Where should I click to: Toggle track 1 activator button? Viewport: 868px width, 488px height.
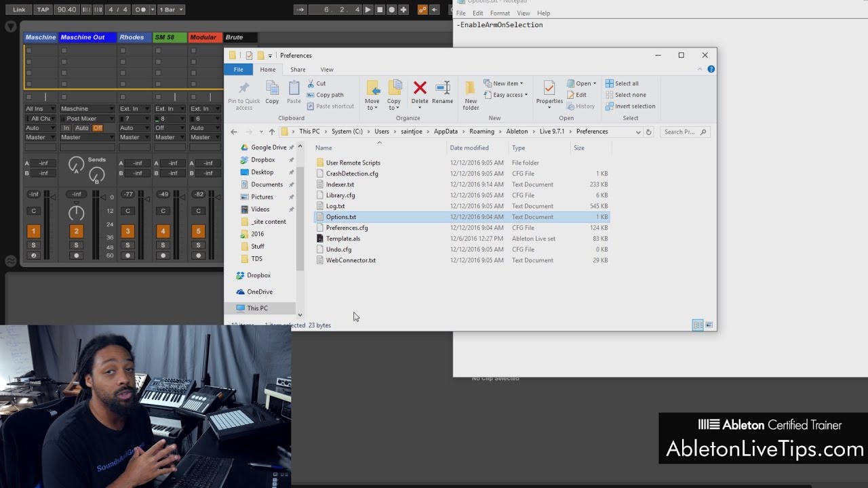33,231
